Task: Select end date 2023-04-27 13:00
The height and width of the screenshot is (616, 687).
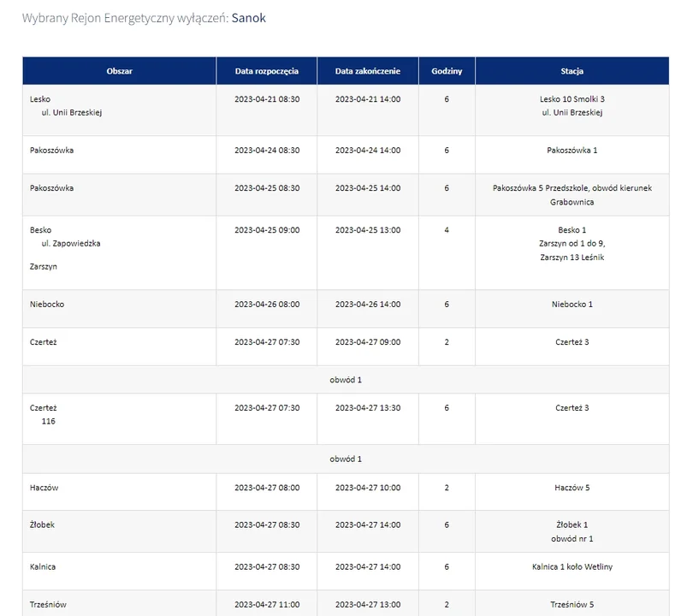Action: pyautogui.click(x=368, y=605)
